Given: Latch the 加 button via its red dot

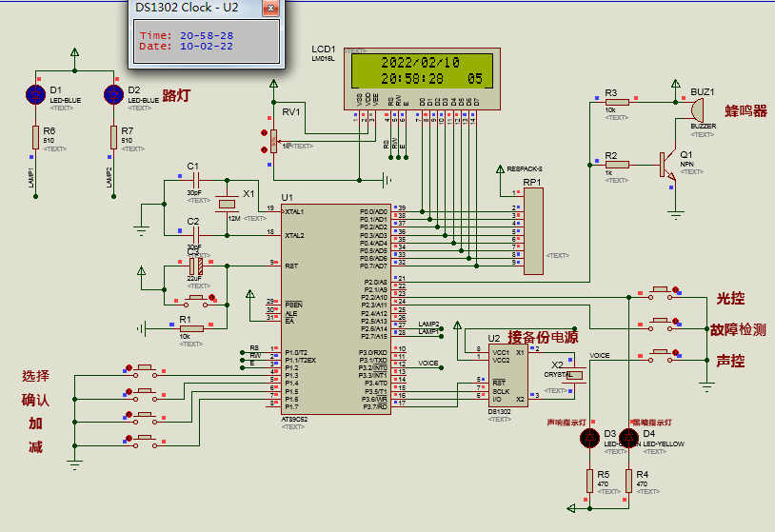Looking at the screenshot, I should (x=129, y=415).
